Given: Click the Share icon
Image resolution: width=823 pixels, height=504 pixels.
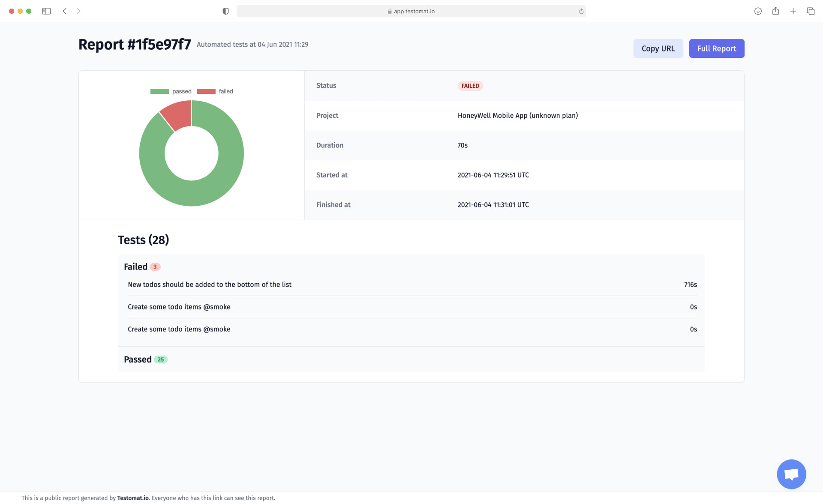Looking at the screenshot, I should 775,11.
